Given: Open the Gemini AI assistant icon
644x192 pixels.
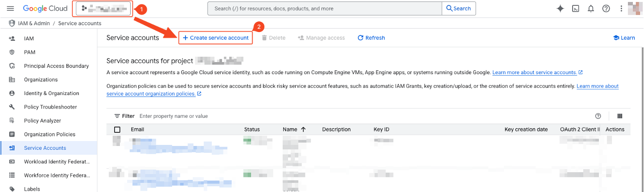Looking at the screenshot, I should [560, 8].
